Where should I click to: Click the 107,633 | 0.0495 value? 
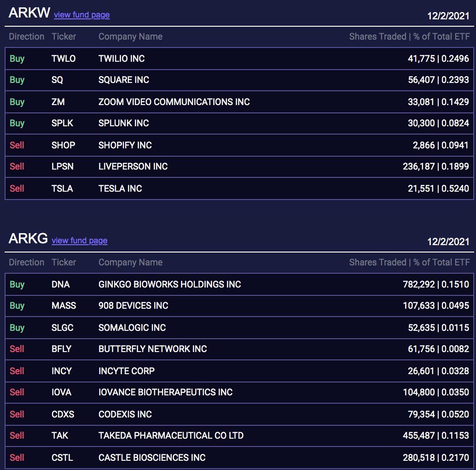click(x=436, y=305)
